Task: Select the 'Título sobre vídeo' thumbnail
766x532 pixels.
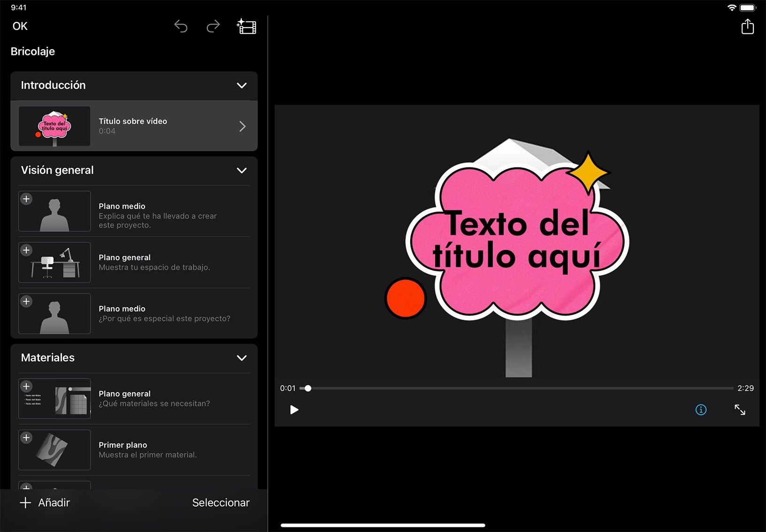Action: tap(54, 126)
